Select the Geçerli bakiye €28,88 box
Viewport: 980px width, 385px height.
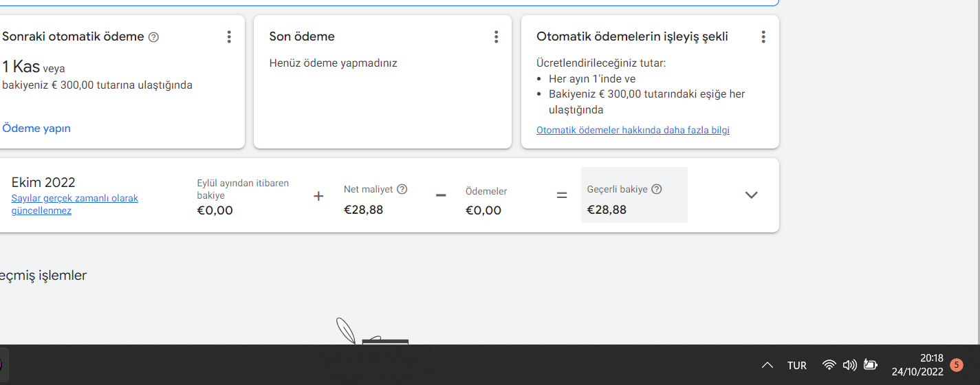634,195
